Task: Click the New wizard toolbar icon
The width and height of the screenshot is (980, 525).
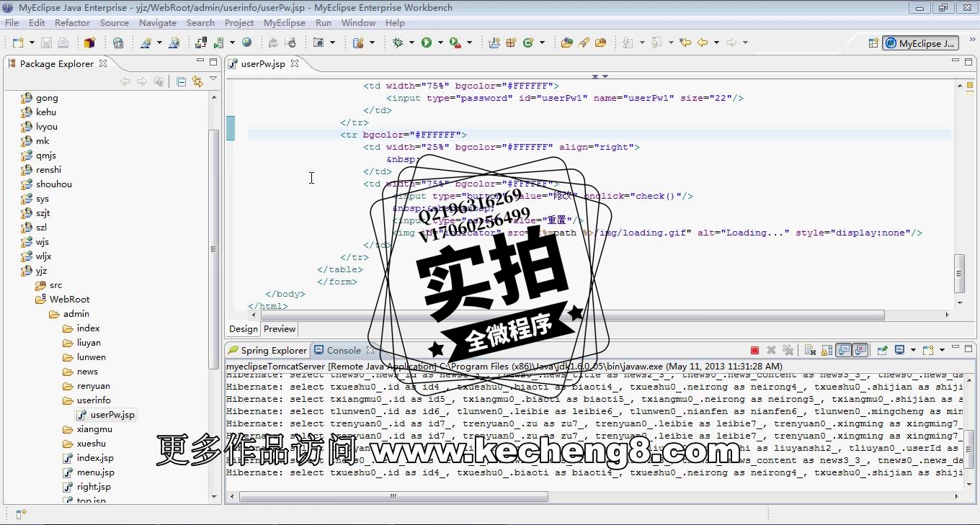Action: click(17, 42)
